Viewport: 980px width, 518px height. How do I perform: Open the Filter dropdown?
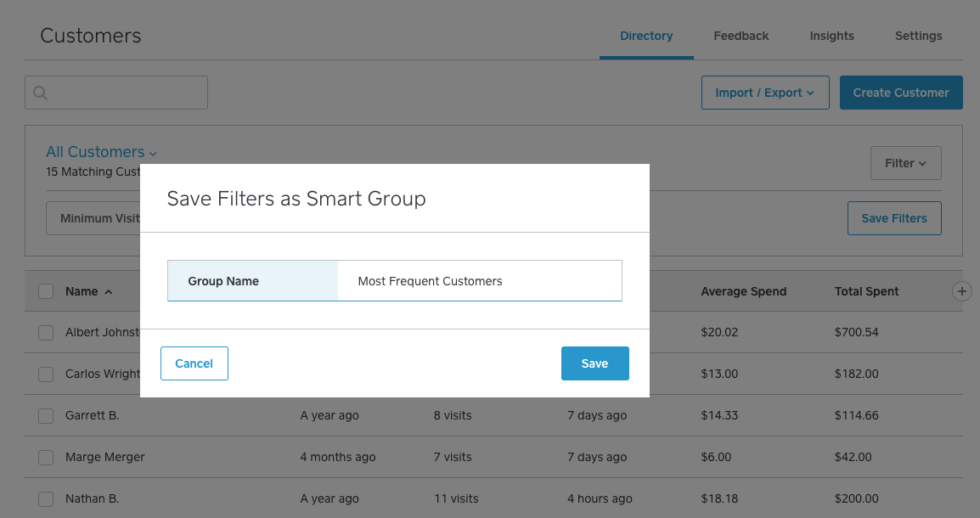coord(905,162)
